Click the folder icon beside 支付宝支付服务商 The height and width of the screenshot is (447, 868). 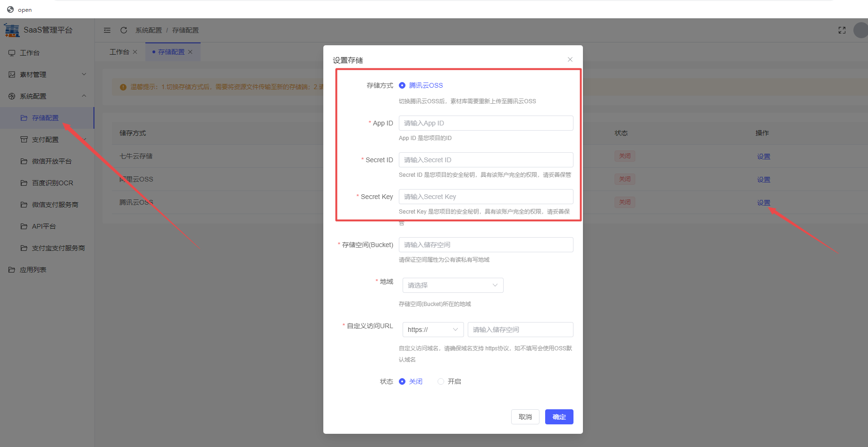coord(24,248)
